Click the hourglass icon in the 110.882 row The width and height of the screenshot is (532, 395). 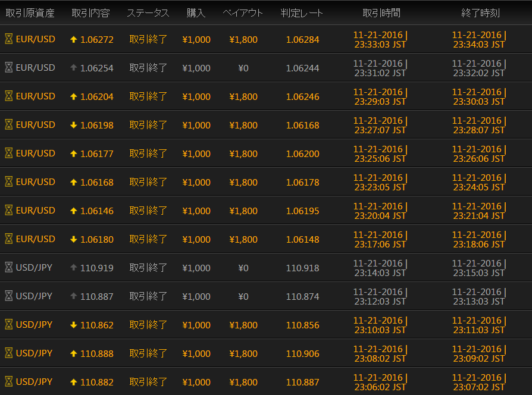pyautogui.click(x=9, y=381)
